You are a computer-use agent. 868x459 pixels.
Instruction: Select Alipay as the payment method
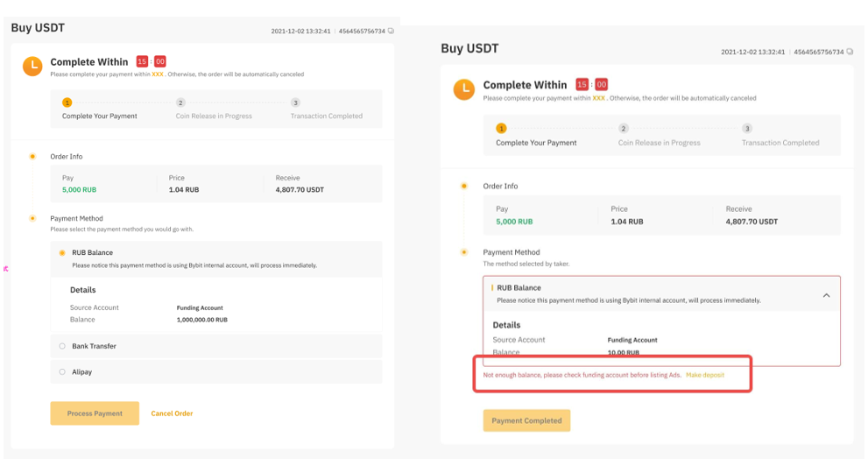coord(62,372)
